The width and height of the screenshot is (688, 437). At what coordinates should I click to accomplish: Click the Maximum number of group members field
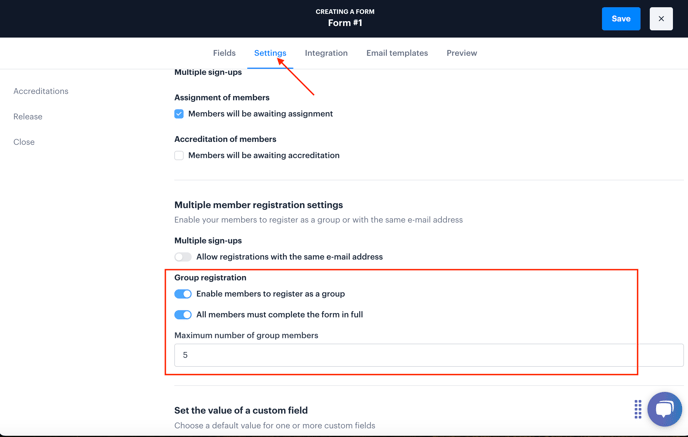(x=429, y=355)
